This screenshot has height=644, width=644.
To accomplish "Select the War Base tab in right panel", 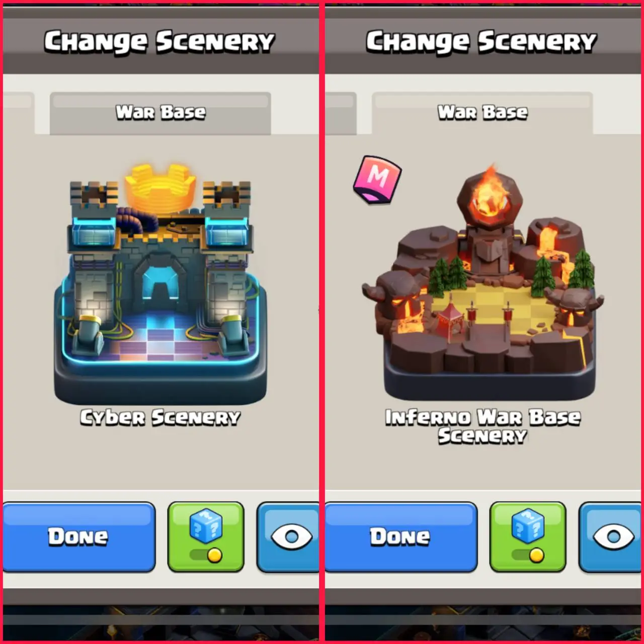I will pos(482,113).
